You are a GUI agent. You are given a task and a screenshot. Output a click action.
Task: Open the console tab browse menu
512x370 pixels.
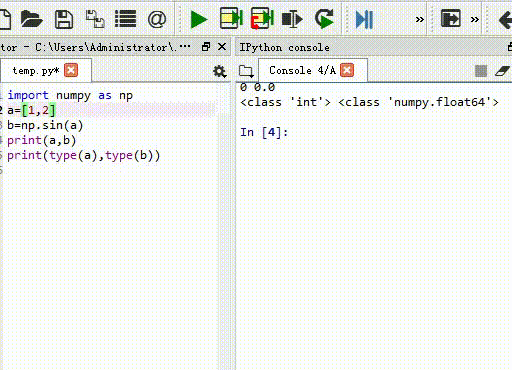[x=246, y=71]
